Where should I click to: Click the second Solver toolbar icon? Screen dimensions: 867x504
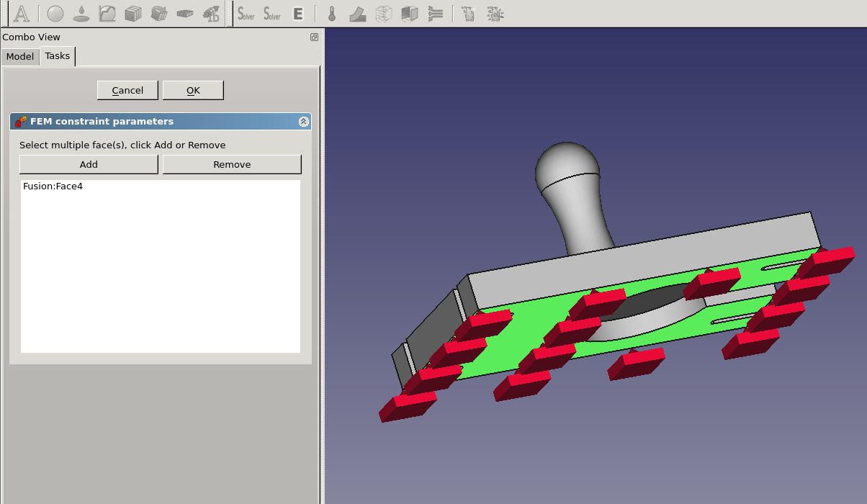(272, 14)
